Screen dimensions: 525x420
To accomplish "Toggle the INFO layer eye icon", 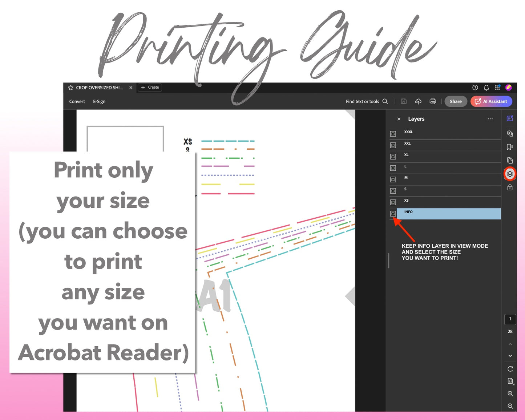I will coord(393,214).
